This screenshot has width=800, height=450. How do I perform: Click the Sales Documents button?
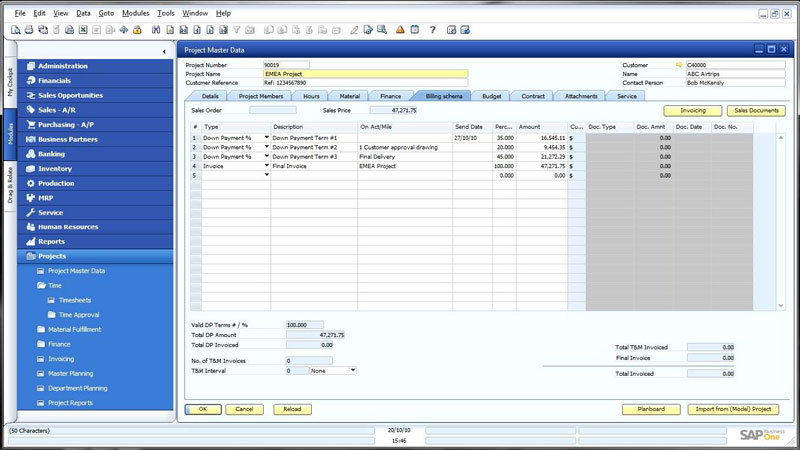click(756, 111)
